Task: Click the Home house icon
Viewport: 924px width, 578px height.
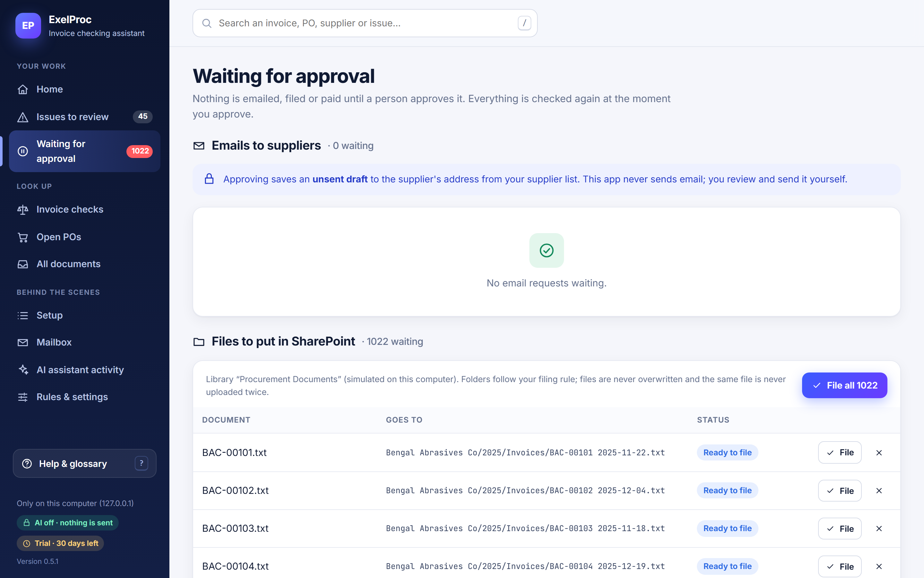Action: (x=23, y=90)
